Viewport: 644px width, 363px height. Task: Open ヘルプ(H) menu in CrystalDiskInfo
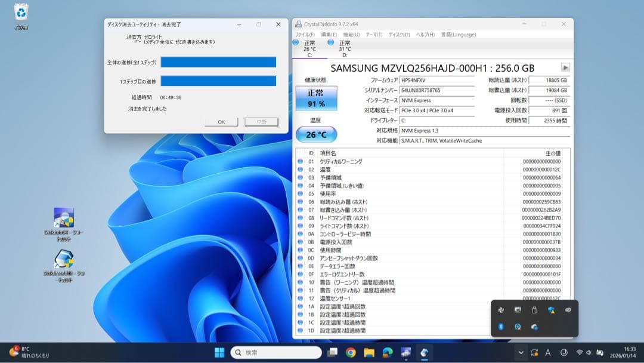[x=425, y=35]
